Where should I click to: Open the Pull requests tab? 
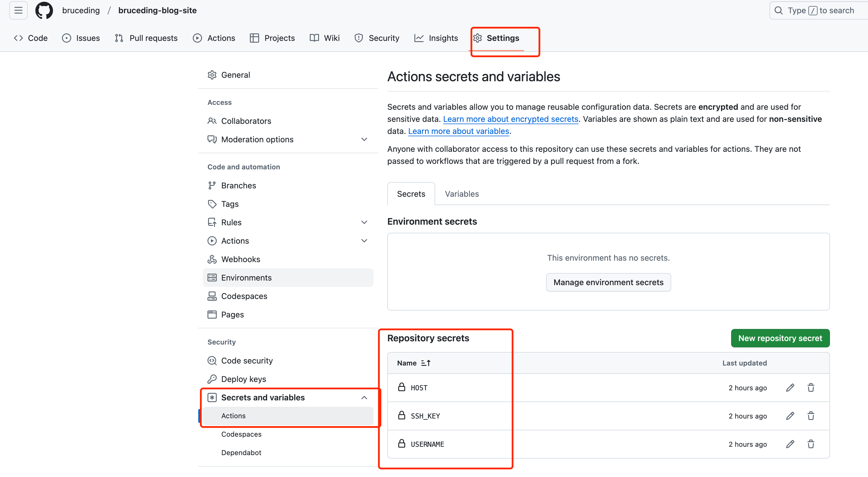[x=146, y=38]
